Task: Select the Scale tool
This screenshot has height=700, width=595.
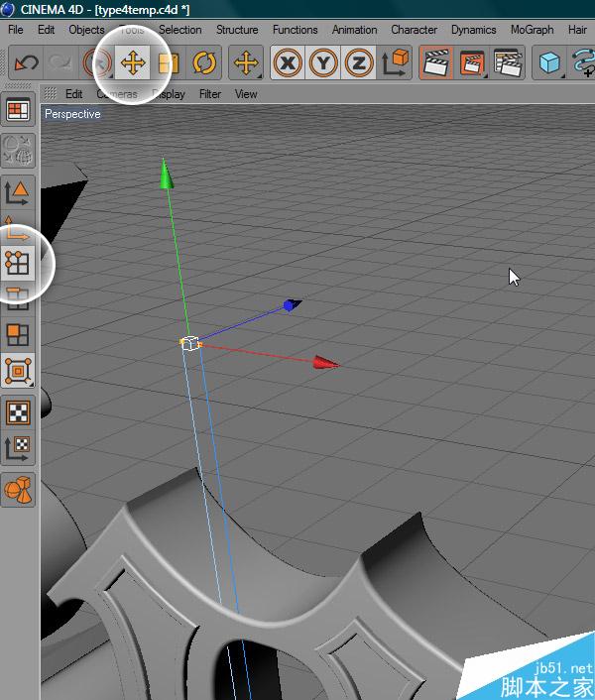Action: (x=169, y=62)
